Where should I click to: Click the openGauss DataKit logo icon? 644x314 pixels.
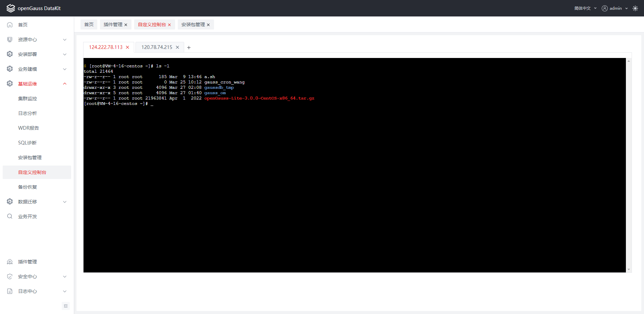(11, 8)
